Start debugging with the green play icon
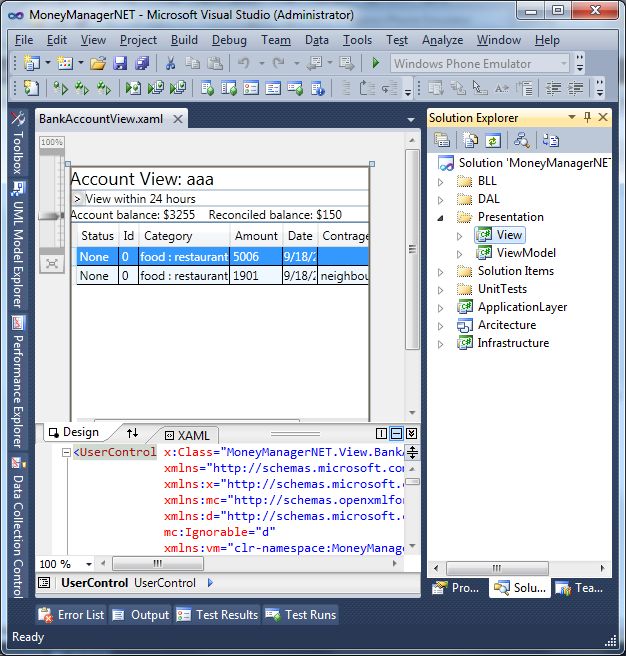 coord(375,63)
